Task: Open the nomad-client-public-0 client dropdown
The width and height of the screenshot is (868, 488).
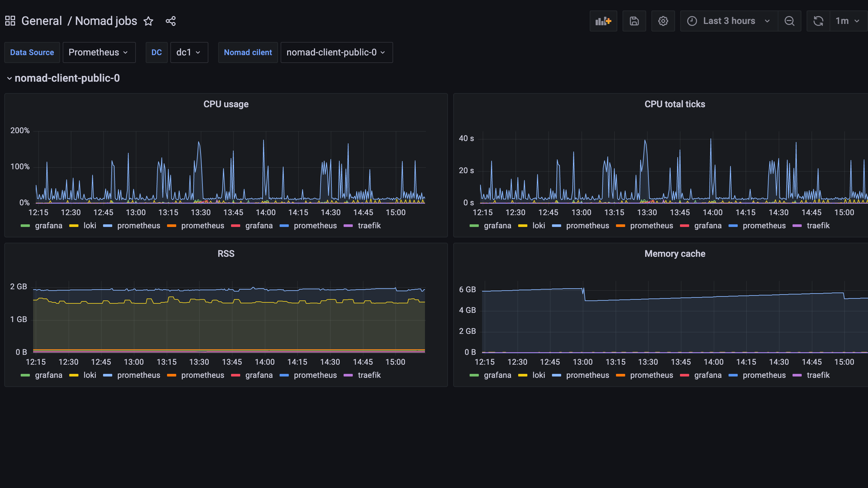Action: point(336,52)
